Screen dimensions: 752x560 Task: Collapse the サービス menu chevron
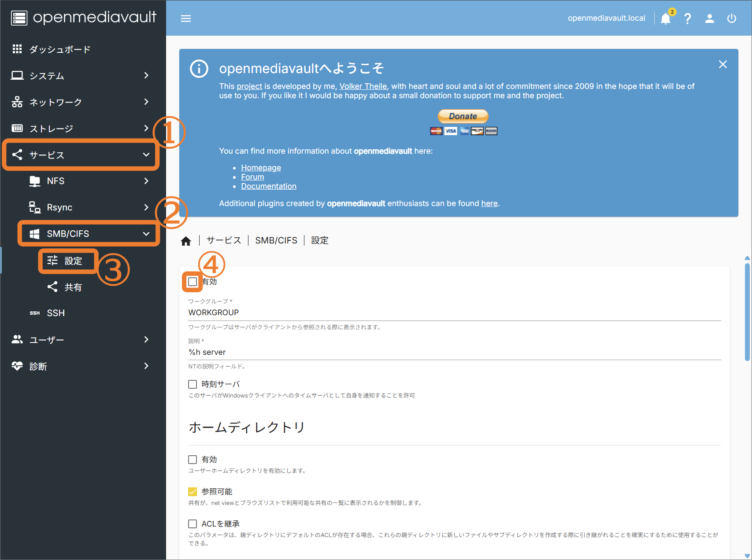(146, 155)
